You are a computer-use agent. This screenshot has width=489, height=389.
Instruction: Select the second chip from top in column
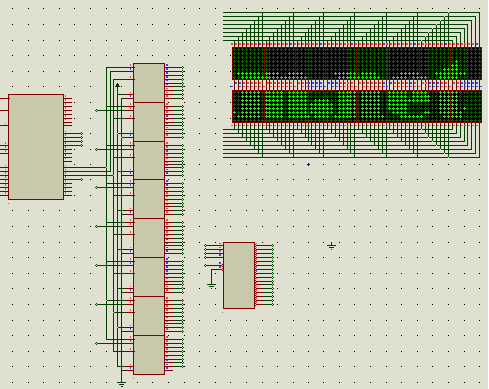149,122
